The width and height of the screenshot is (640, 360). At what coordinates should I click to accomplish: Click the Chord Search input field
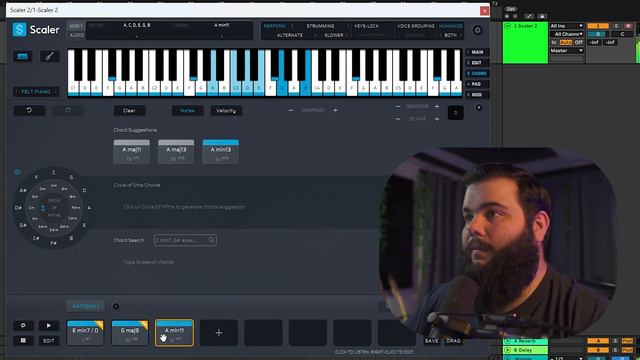(x=185, y=240)
